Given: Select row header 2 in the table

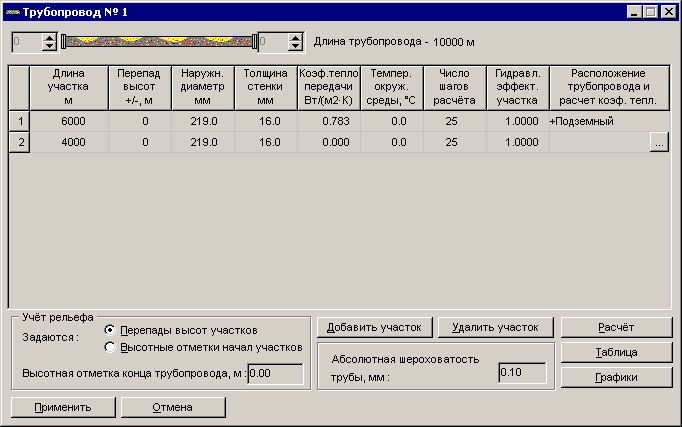Looking at the screenshot, I should pos(20,142).
